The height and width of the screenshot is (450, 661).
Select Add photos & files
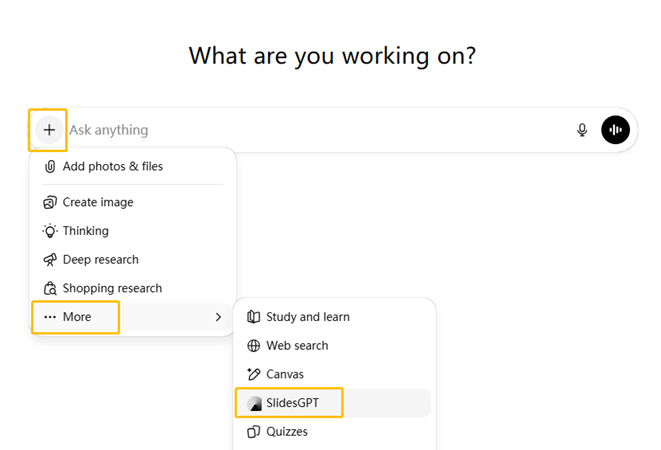pos(112,167)
